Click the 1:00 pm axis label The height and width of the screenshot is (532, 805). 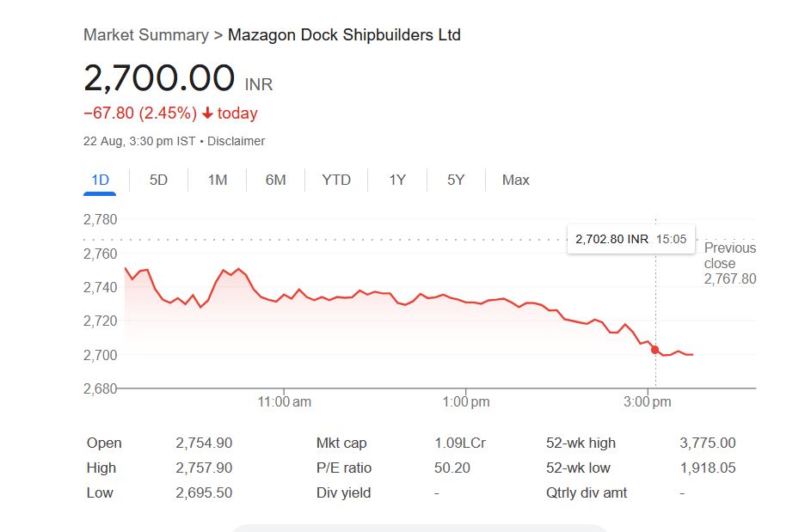tap(466, 402)
